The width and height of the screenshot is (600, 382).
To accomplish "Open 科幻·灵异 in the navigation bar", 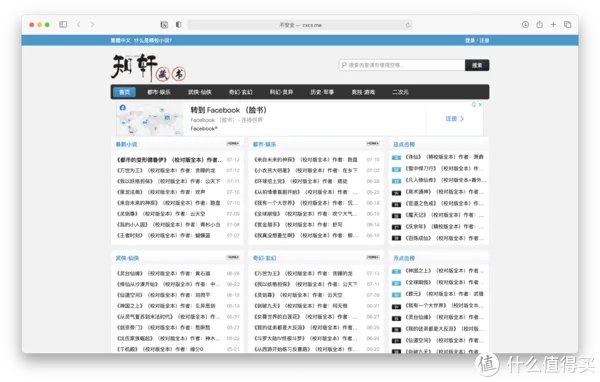I will [282, 92].
